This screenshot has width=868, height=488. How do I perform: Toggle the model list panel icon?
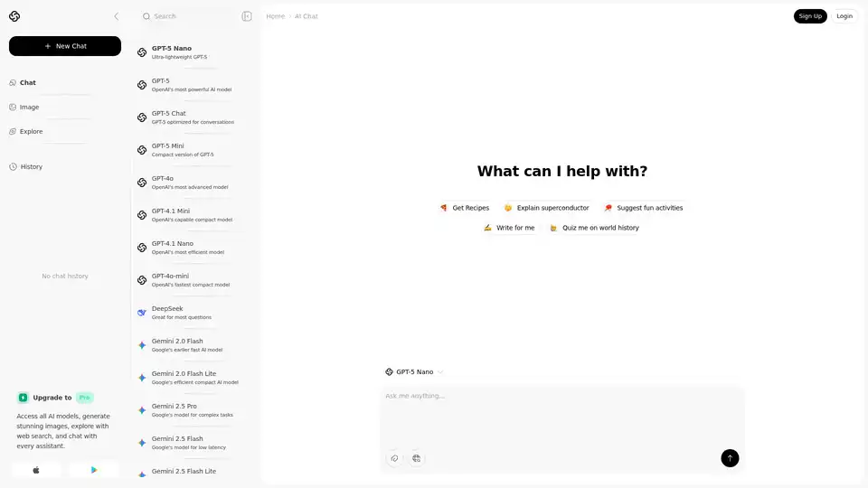tap(247, 16)
